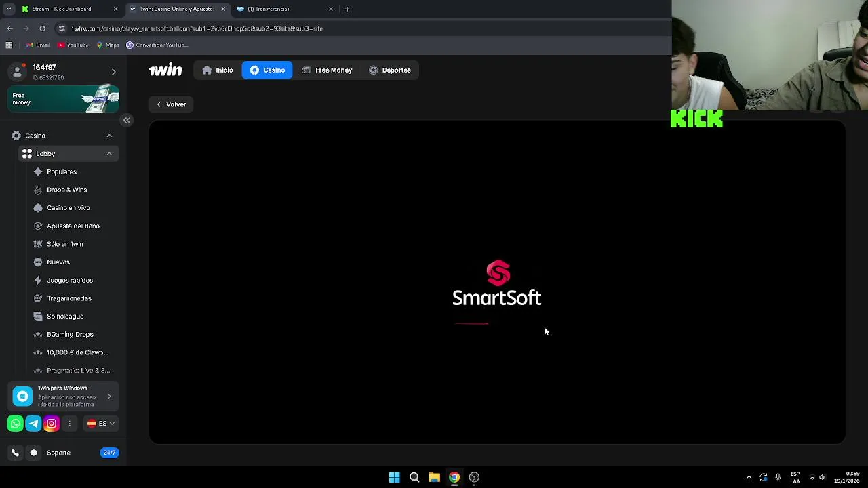Open more social links three-dots menu

click(x=69, y=424)
